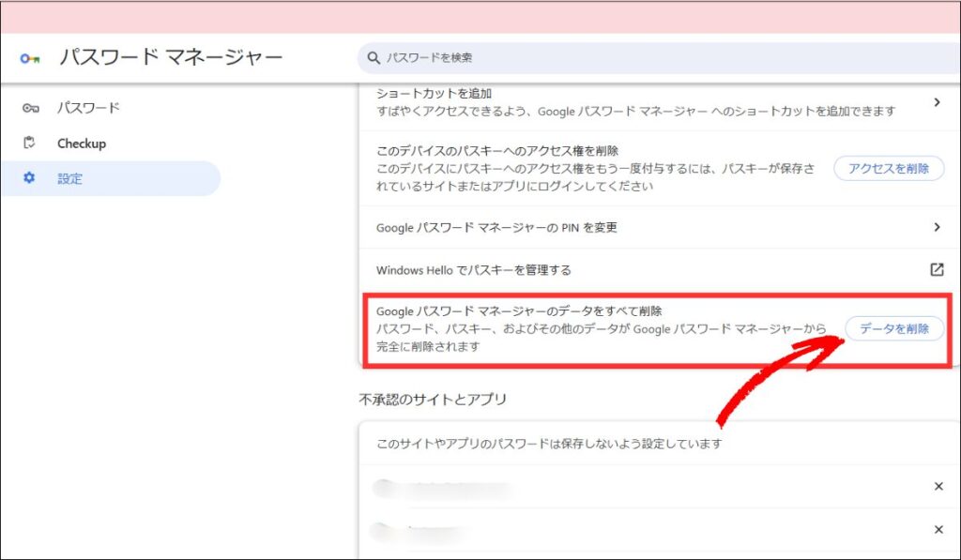Click the gear icon beside 設定
This screenshot has height=560, width=961.
(x=29, y=178)
